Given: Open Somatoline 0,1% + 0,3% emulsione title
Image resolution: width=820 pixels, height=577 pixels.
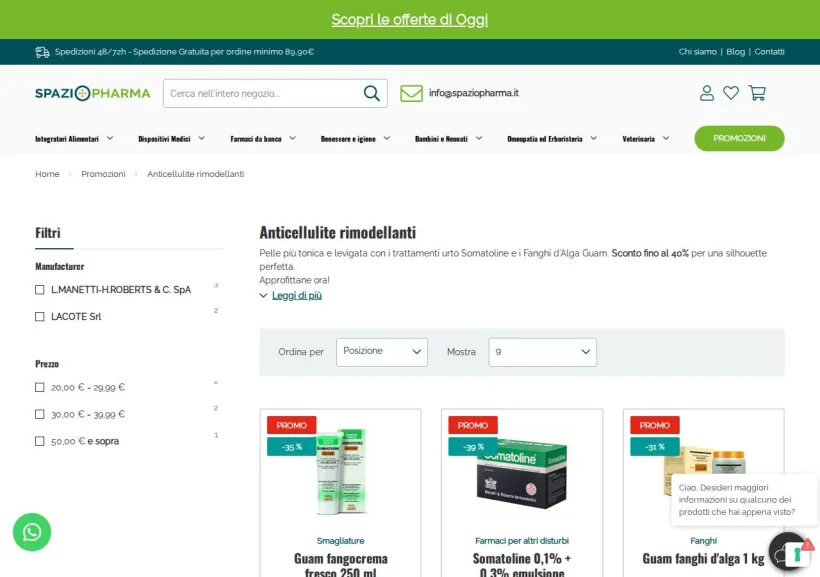Looking at the screenshot, I should (521, 567).
